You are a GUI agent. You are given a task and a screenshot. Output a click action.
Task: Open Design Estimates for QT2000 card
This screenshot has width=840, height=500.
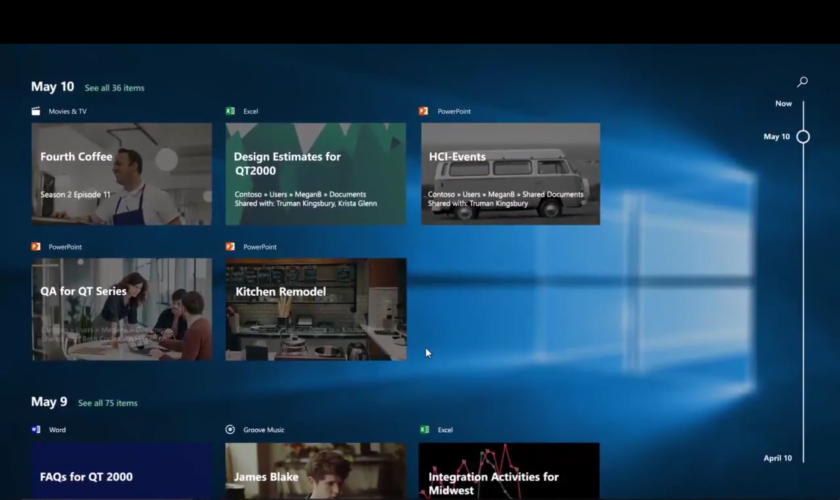[x=315, y=173]
